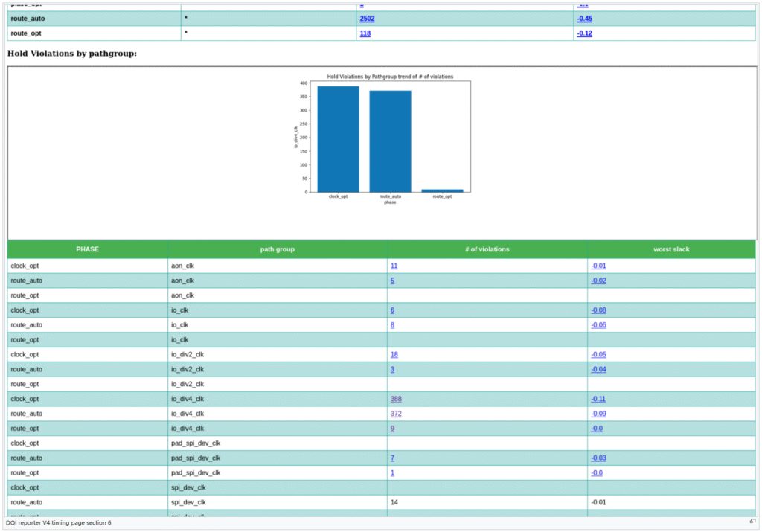Open the 388 violations link for io_div4_clk
This screenshot has width=762, height=532.
point(396,399)
